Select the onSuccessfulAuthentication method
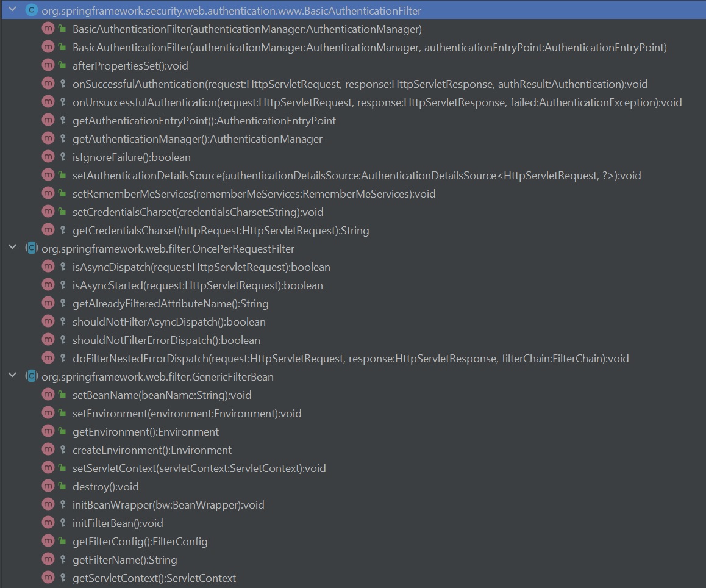706x588 pixels. click(360, 84)
